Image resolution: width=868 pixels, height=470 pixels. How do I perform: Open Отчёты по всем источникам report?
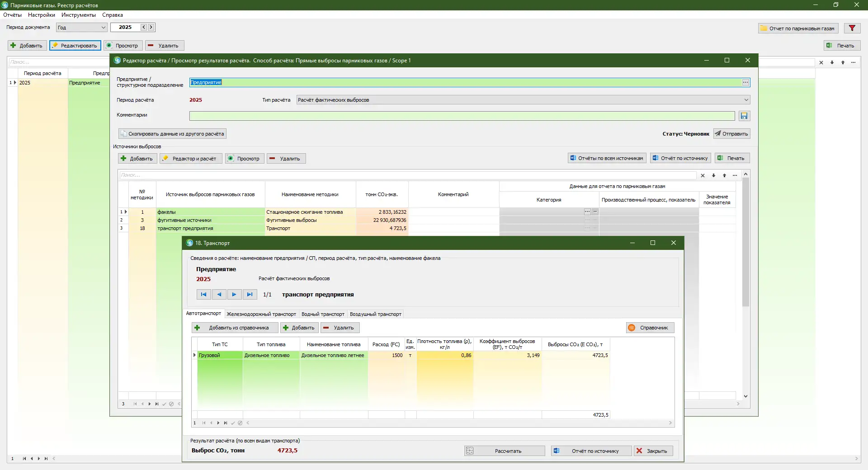[607, 158]
